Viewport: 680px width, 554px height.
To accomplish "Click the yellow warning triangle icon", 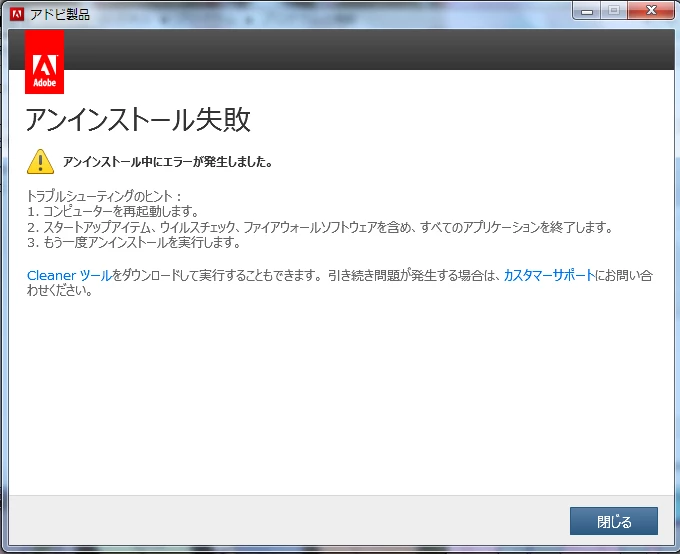I will (x=40, y=162).
